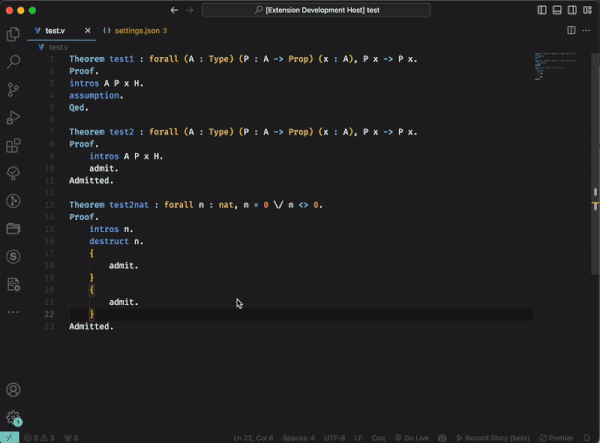
Task: Click 'Admitted.' on line 11
Action: (91, 181)
